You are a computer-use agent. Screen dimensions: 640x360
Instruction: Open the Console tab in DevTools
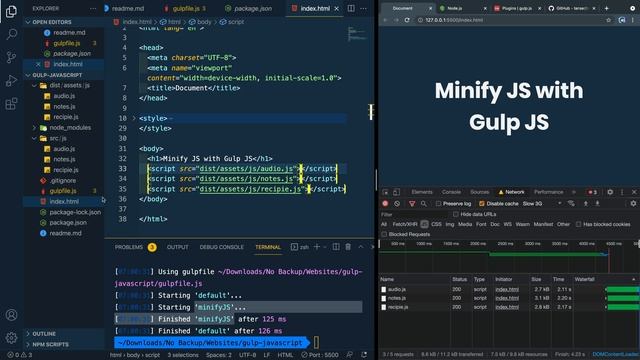pos(451,192)
